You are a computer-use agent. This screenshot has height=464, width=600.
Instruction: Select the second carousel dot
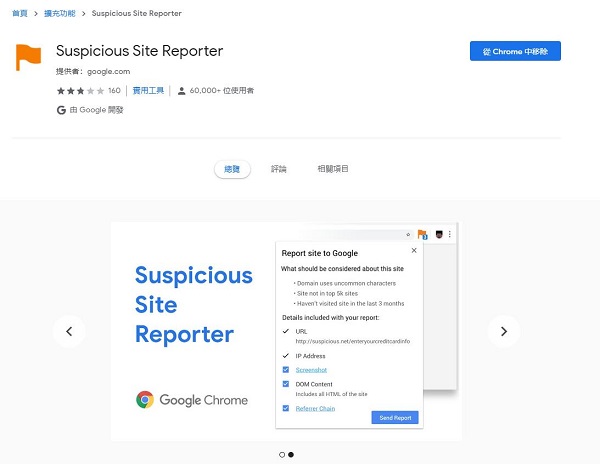pyautogui.click(x=291, y=454)
